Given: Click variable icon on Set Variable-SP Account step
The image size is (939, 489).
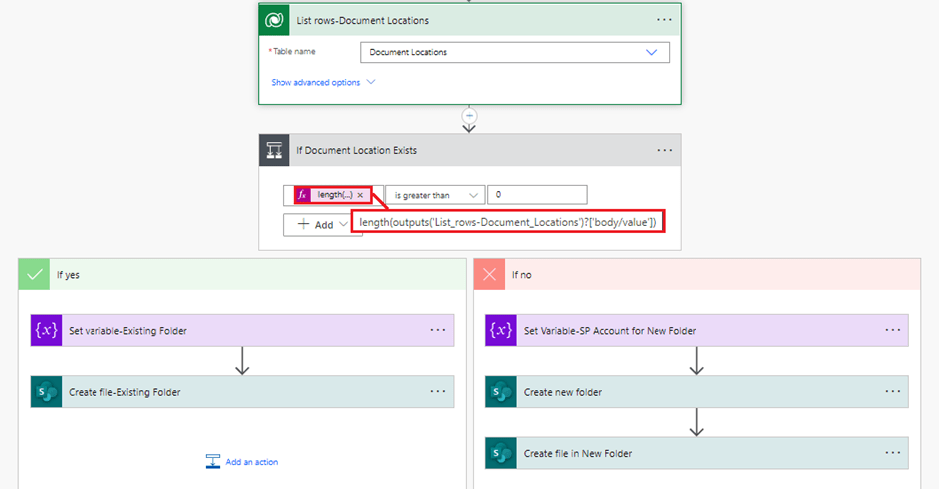Looking at the screenshot, I should click(501, 330).
